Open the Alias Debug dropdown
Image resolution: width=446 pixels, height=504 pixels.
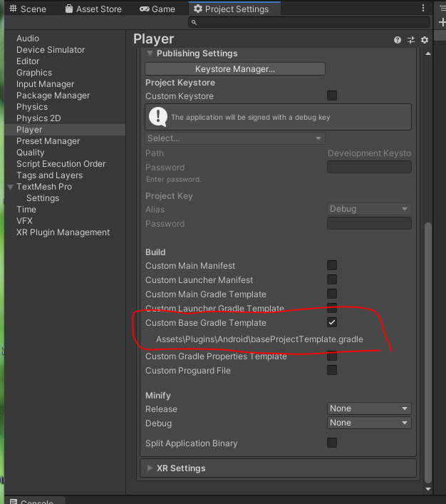[369, 209]
